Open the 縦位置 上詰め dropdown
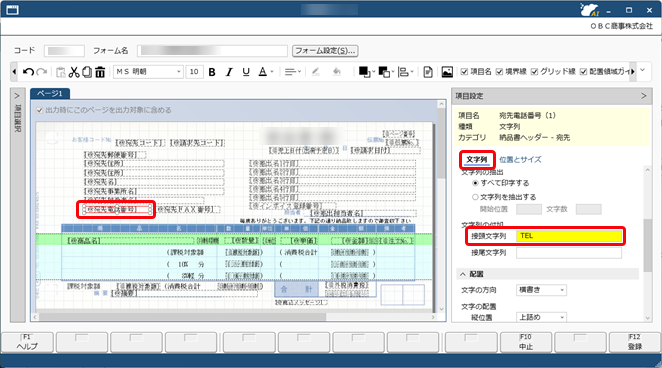662x368 pixels. click(x=541, y=317)
